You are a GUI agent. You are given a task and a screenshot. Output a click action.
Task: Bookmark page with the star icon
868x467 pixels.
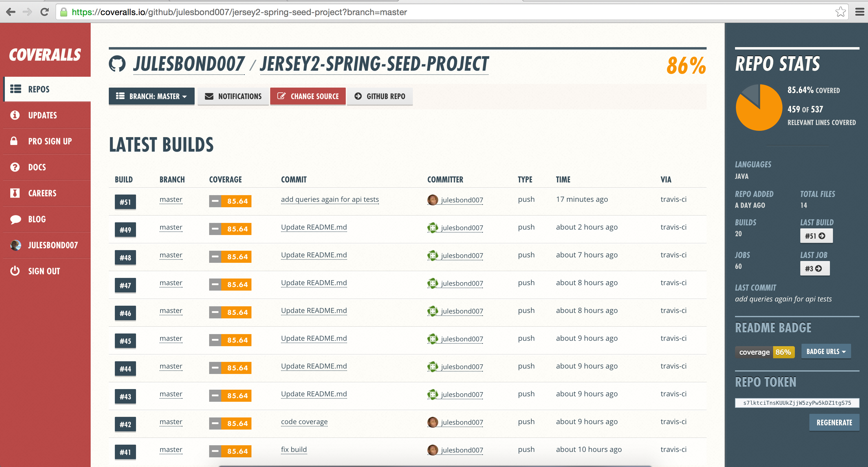coord(840,12)
